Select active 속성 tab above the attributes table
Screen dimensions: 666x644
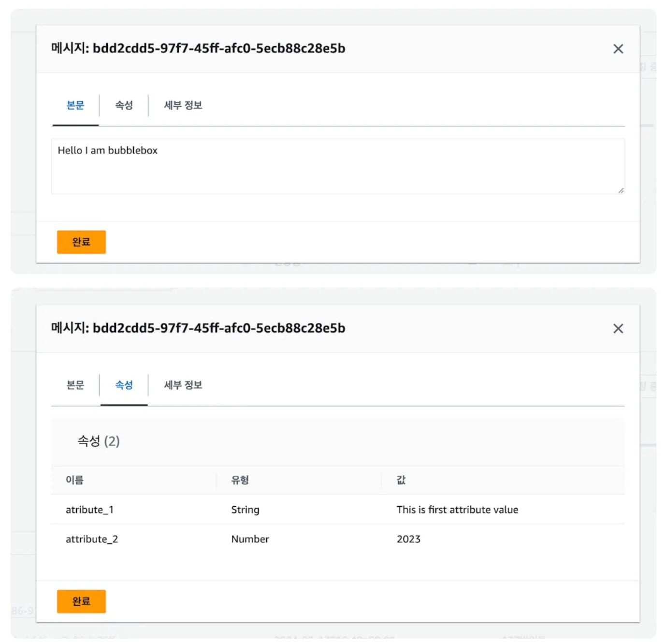tap(124, 385)
